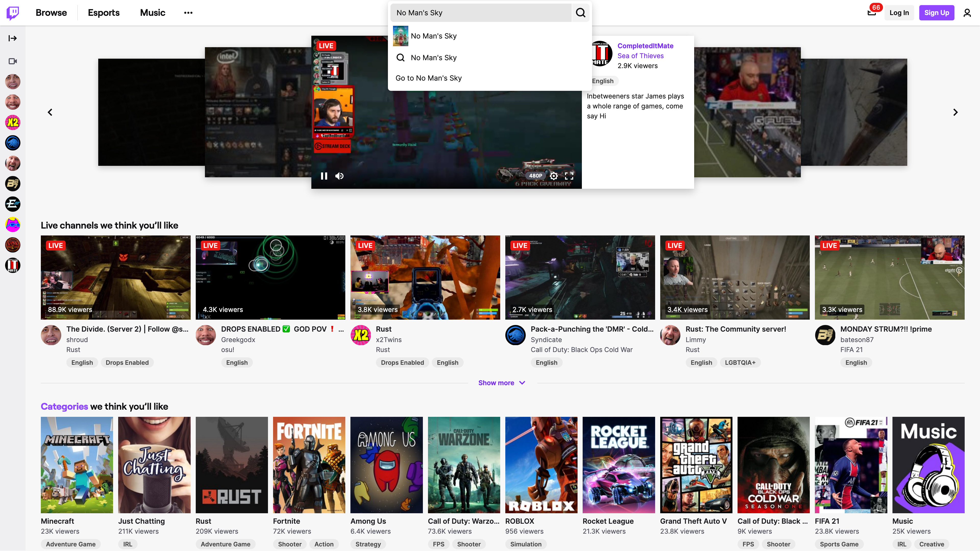This screenshot has height=551, width=980.
Task: Pause the featured stream playback
Action: tap(324, 176)
